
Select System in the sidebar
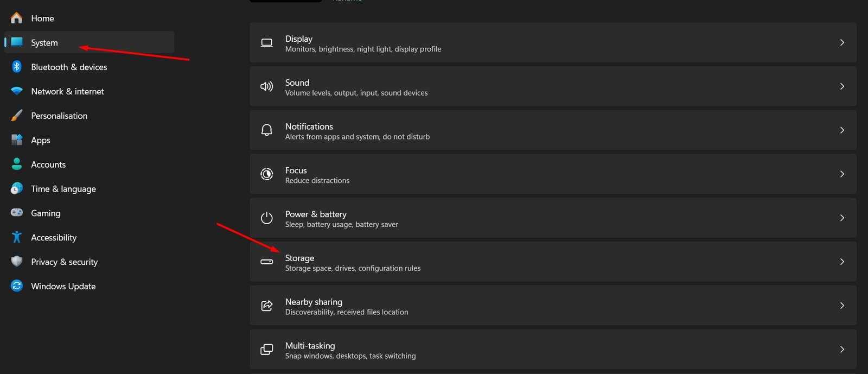pos(89,42)
